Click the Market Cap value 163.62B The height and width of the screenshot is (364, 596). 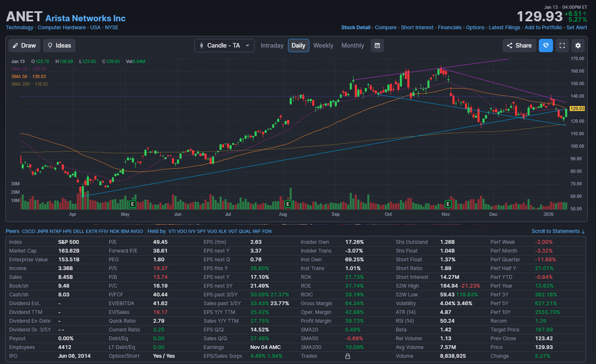tap(69, 251)
